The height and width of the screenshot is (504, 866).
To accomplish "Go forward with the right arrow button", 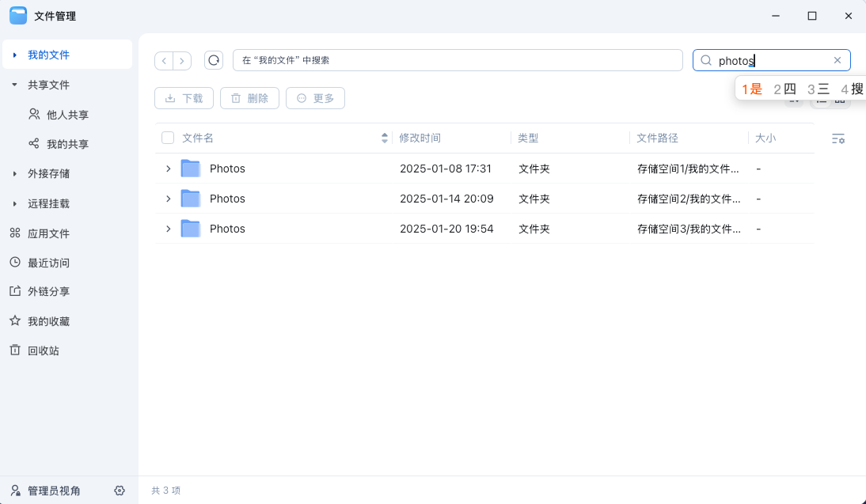I will (x=182, y=61).
